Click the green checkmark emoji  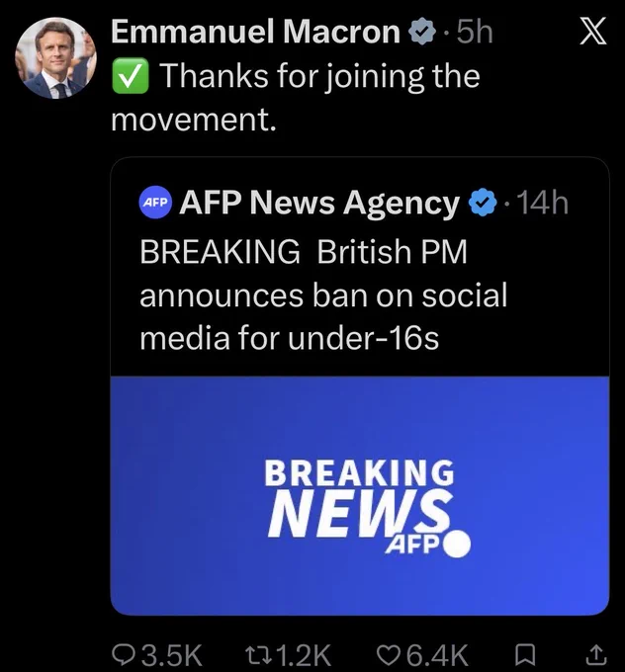(130, 76)
